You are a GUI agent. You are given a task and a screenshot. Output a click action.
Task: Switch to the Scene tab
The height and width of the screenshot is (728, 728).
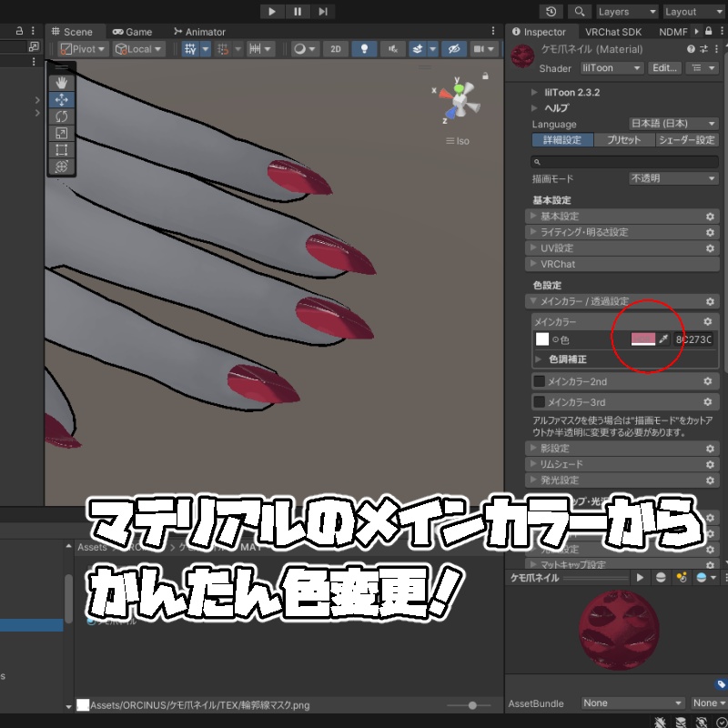pyautogui.click(x=73, y=32)
